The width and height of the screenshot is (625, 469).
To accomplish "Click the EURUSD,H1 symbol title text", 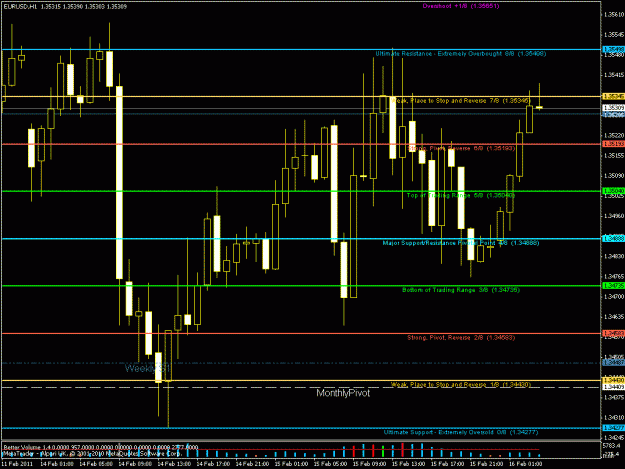I will (x=19, y=7).
